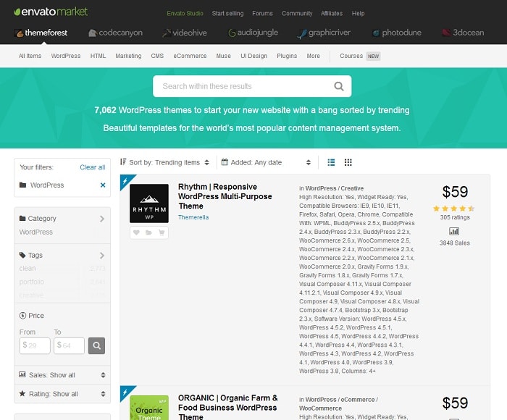Open the Forums link
The image size is (507, 420).
pos(262,14)
